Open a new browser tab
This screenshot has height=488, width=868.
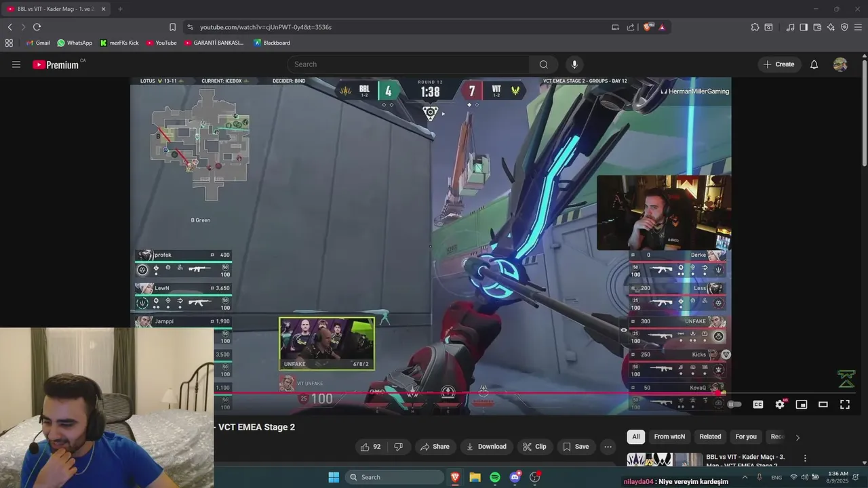click(120, 9)
